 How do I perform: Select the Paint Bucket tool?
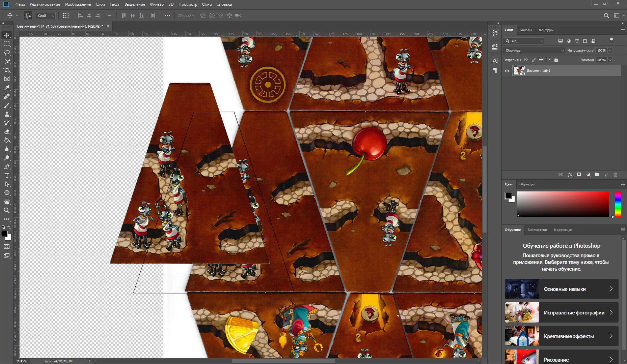click(7, 141)
